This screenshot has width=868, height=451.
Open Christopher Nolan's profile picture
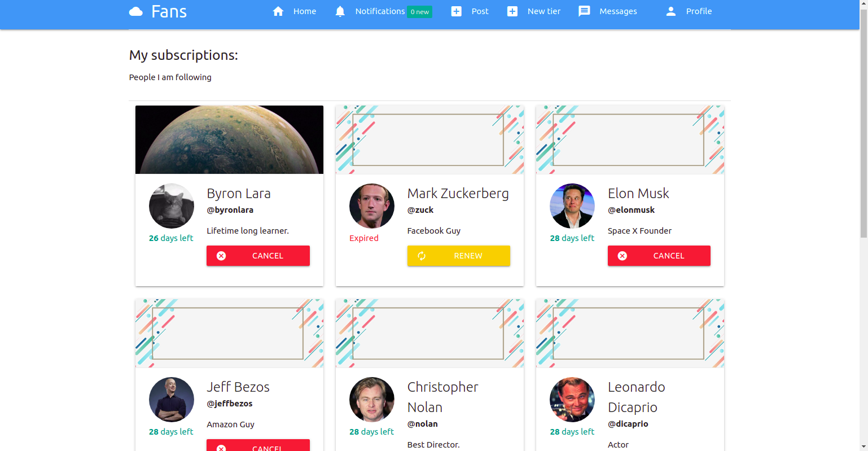tap(372, 400)
